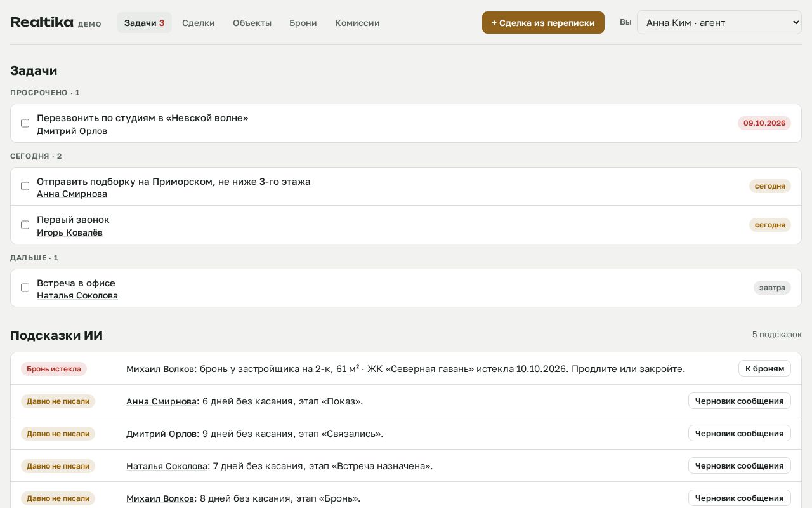The height and width of the screenshot is (508, 812).
Task: Open Наталья Соколова link in «7 дней» hint
Action: coord(167,466)
